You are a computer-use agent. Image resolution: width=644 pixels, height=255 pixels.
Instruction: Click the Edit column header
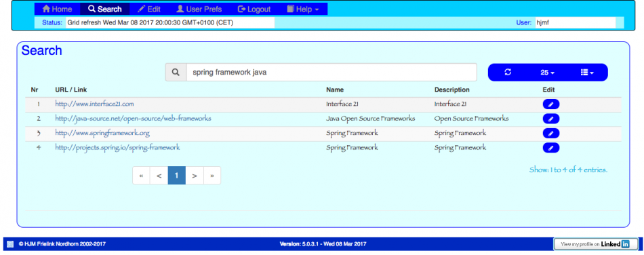coord(548,90)
